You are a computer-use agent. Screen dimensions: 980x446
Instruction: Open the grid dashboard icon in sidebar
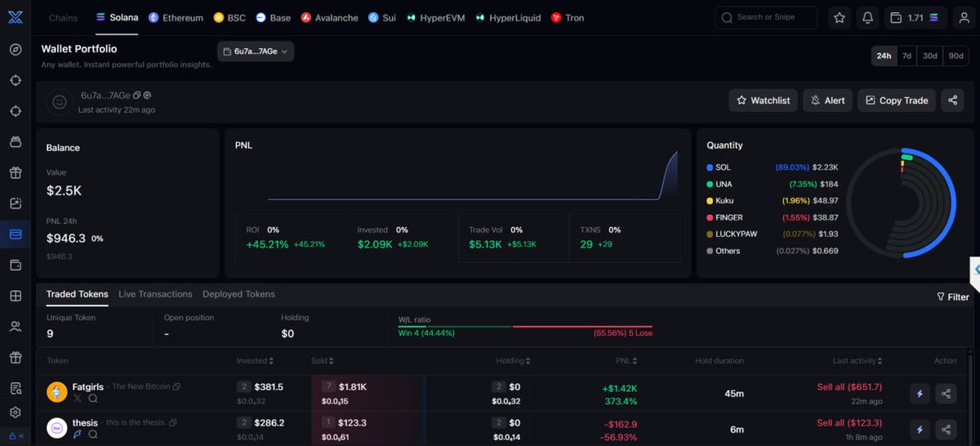16,296
